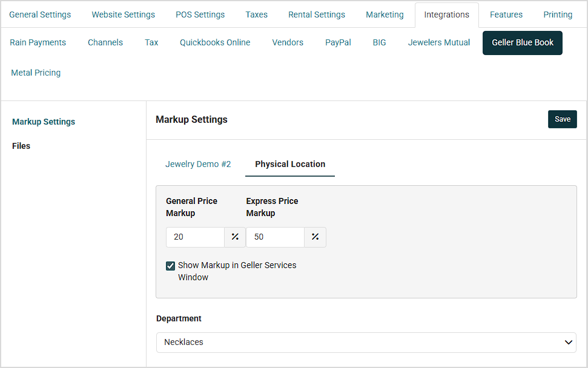Select the Geller Blue Book button

click(523, 43)
